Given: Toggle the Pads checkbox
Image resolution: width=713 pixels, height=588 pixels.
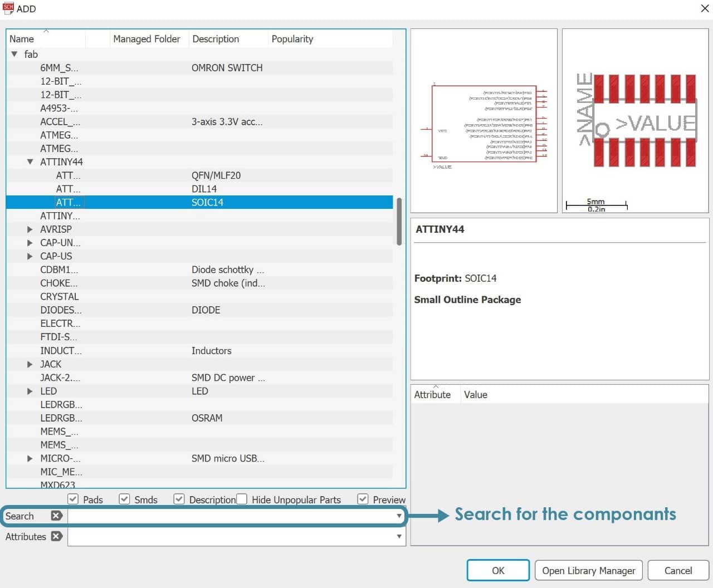Looking at the screenshot, I should coord(73,499).
